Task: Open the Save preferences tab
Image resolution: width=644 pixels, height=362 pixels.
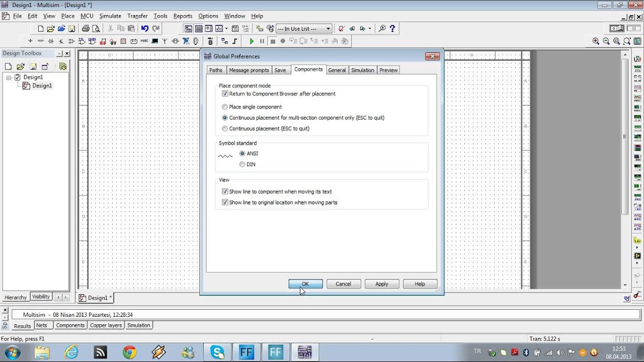Action: pyautogui.click(x=280, y=70)
